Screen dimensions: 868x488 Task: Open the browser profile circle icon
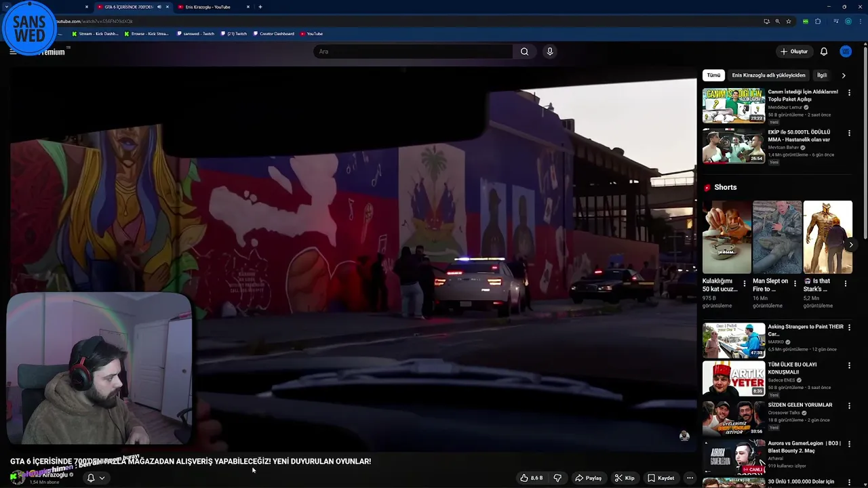tap(848, 21)
